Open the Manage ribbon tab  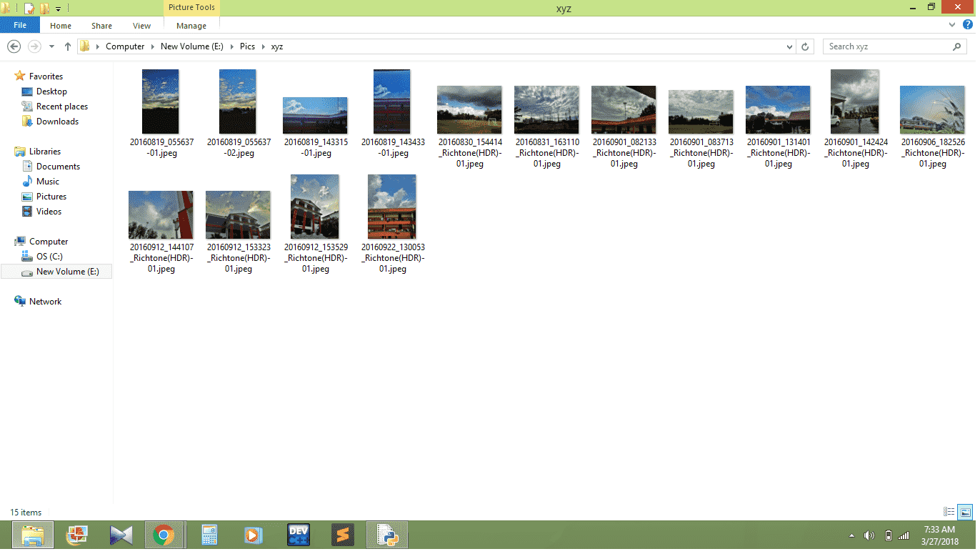[x=191, y=26]
